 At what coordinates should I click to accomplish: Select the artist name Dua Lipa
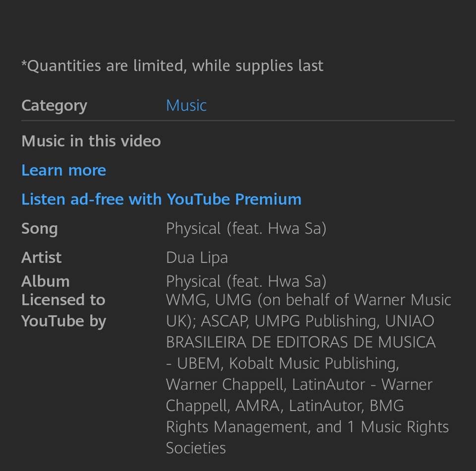point(197,258)
